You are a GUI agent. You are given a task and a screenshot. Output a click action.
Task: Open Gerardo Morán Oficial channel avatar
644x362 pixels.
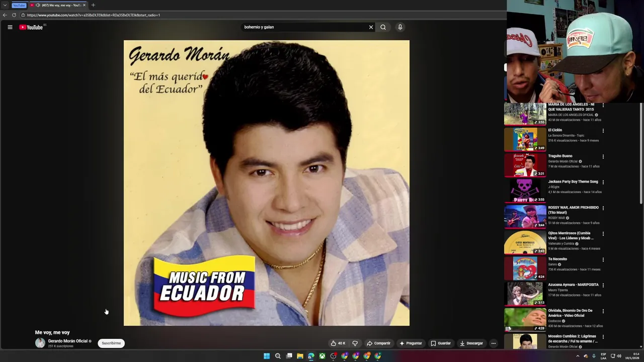[x=40, y=343]
